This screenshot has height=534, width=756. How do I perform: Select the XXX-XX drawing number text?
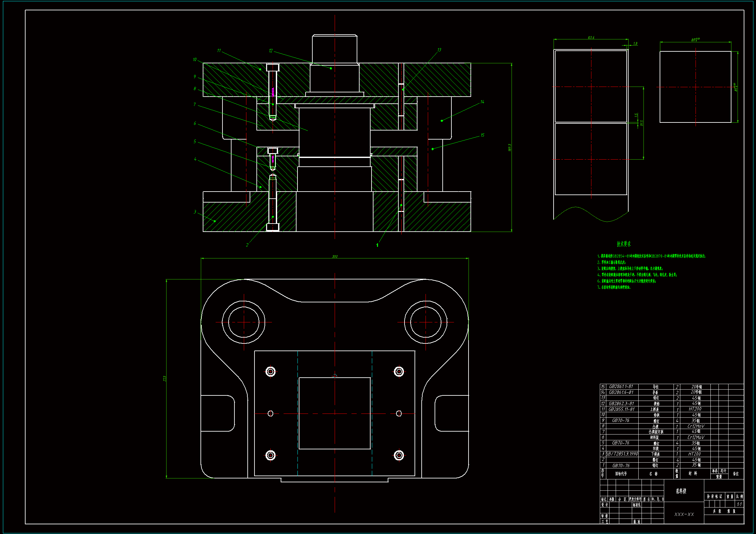click(684, 514)
